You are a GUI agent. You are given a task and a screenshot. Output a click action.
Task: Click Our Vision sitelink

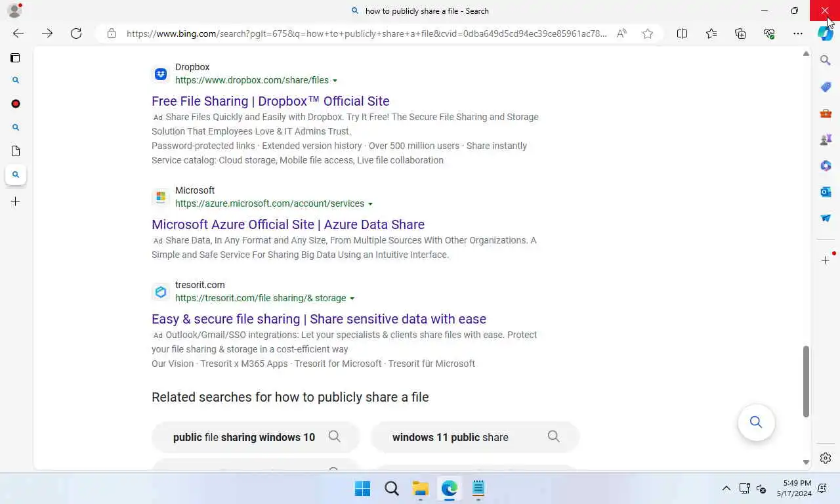pyautogui.click(x=173, y=364)
